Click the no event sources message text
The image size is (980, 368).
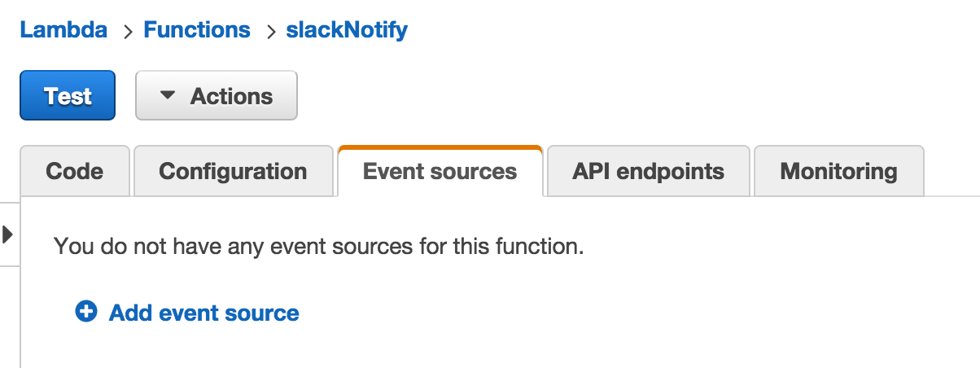tap(318, 246)
